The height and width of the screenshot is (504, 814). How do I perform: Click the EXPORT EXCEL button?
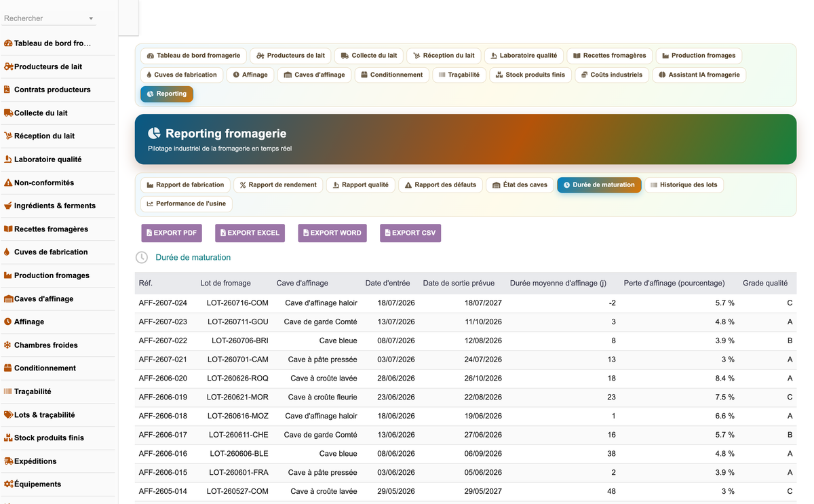click(x=250, y=233)
